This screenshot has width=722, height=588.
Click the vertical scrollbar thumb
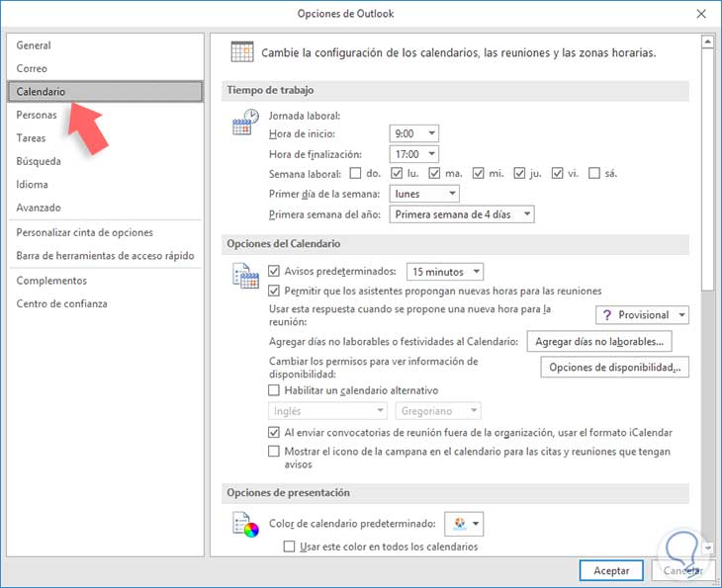click(x=707, y=170)
